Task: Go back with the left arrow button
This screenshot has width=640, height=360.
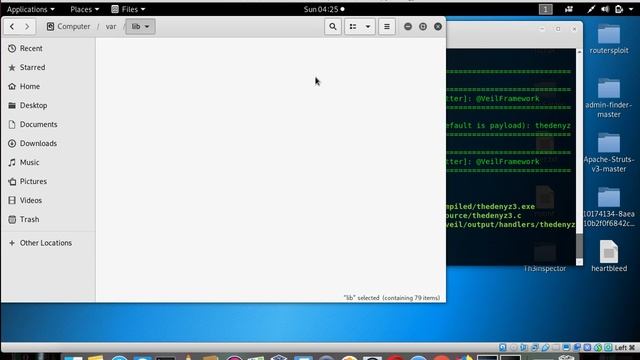Action: click(x=12, y=27)
